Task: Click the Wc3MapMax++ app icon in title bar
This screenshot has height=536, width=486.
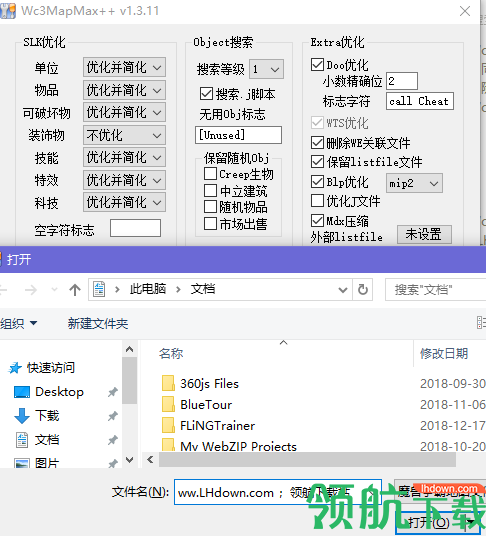Action: click(x=8, y=11)
